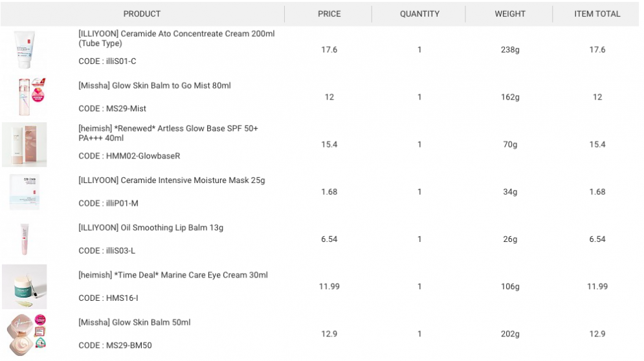The height and width of the screenshot is (361, 644).
Task: Click the PRICE column header
Action: coord(329,14)
